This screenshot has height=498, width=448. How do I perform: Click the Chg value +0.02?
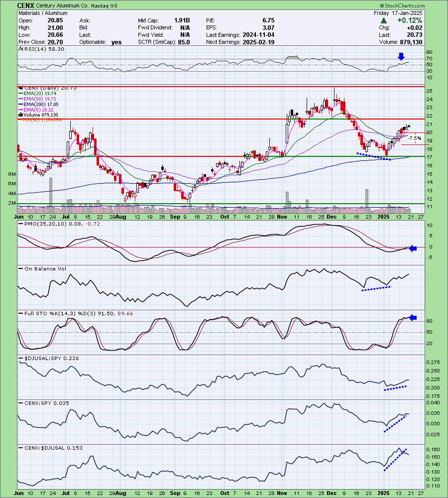click(x=415, y=27)
